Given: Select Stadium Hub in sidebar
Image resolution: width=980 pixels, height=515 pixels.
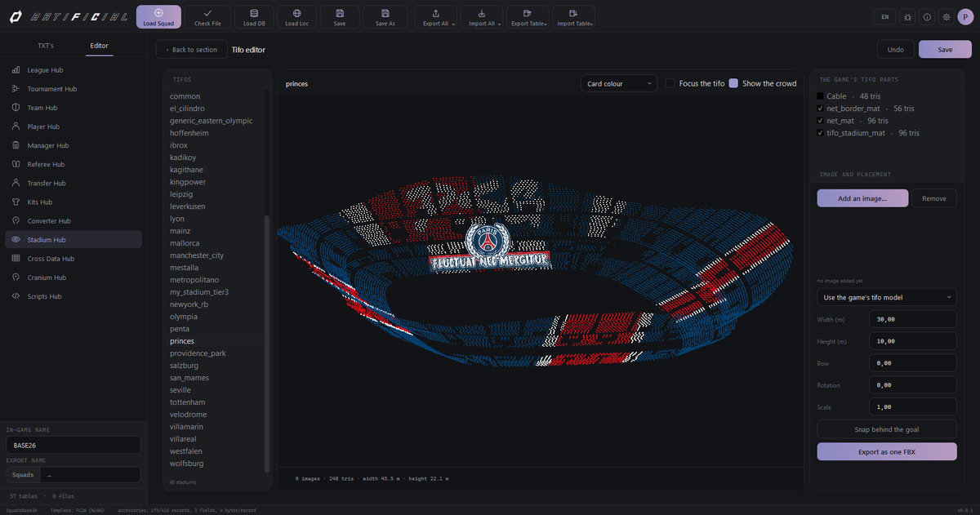Looking at the screenshot, I should 73,240.
